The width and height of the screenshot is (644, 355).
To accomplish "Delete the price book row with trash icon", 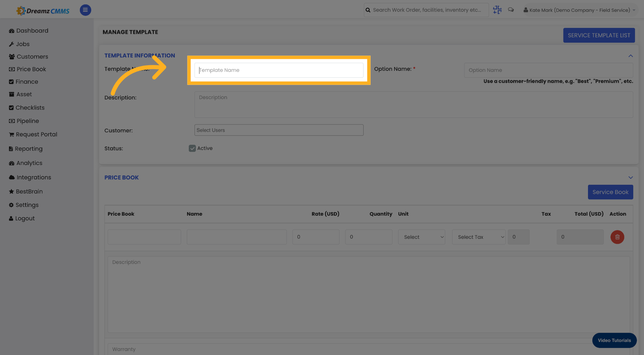I will click(617, 237).
